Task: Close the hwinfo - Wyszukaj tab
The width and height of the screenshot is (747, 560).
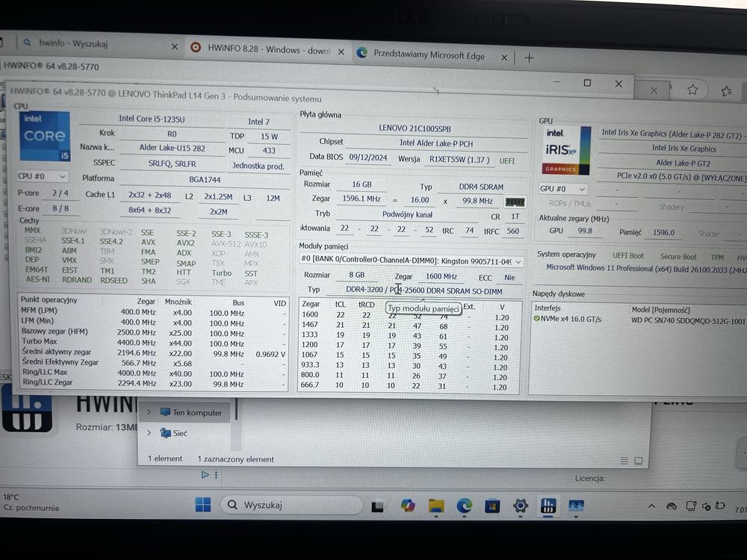Action: (174, 46)
